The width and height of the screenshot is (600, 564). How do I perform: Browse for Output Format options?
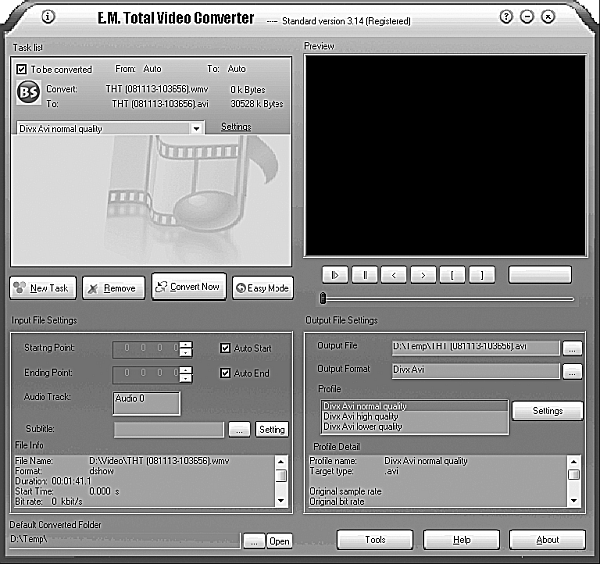tap(572, 372)
